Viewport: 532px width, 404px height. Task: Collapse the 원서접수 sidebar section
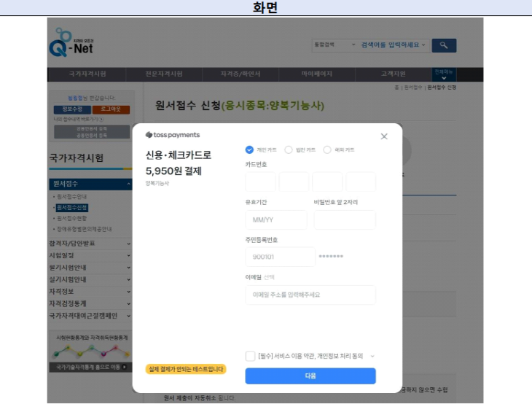pos(90,184)
